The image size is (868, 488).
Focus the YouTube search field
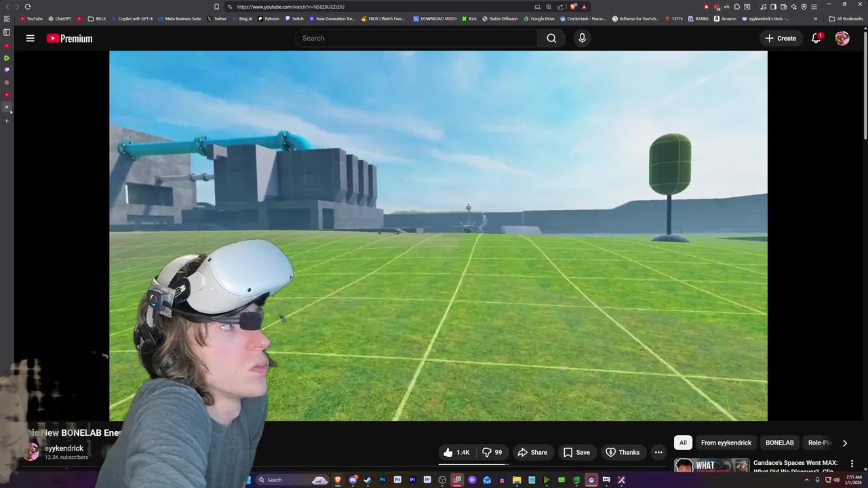click(416, 39)
